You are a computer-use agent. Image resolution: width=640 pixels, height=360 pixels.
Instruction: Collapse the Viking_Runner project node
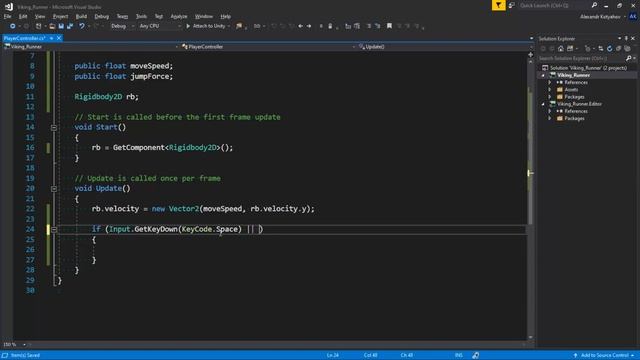click(543, 76)
